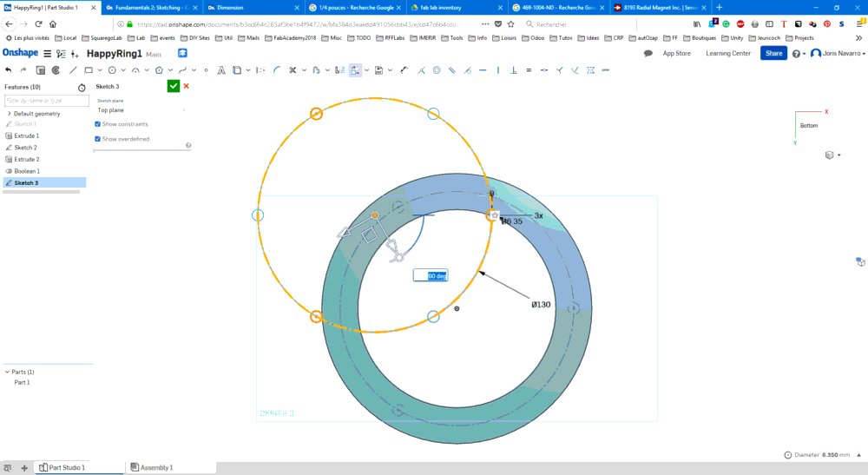Viewport: 868px width, 475px height.
Task: Select the Sketch fillet tool
Action: 277,70
